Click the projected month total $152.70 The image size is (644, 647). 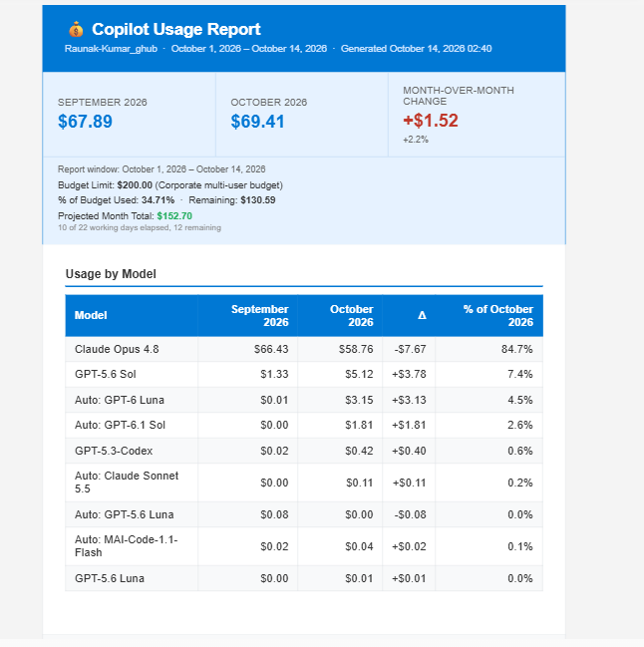tap(174, 215)
